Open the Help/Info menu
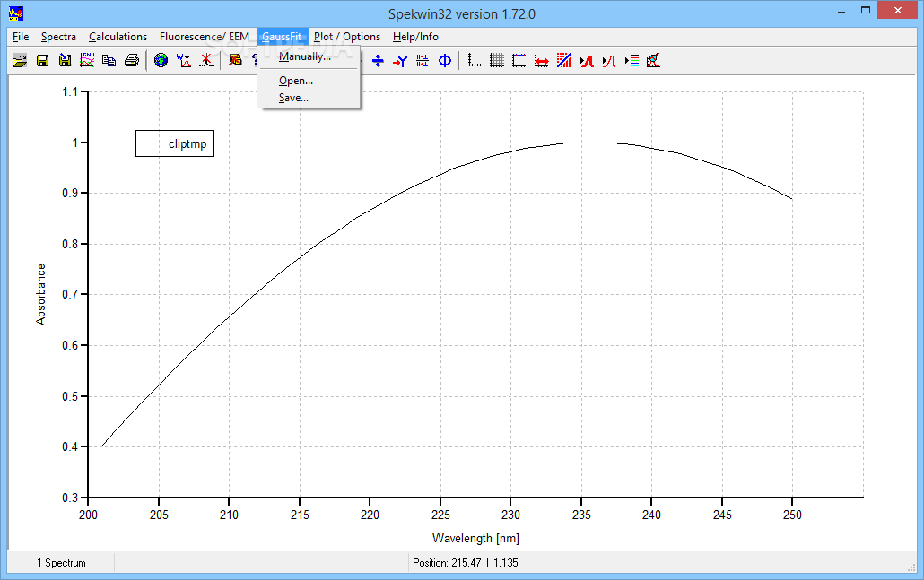The height and width of the screenshot is (580, 924). coord(415,37)
